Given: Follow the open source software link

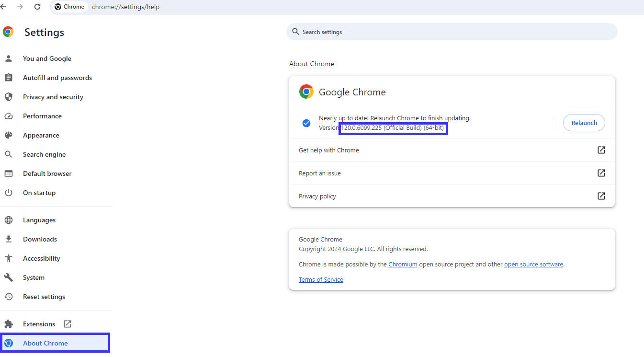Looking at the screenshot, I should pyautogui.click(x=533, y=264).
